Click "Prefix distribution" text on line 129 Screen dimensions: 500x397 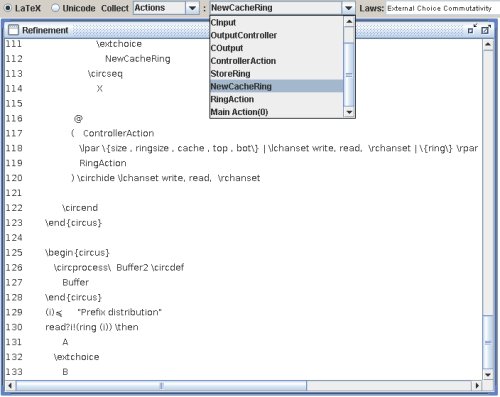119,312
